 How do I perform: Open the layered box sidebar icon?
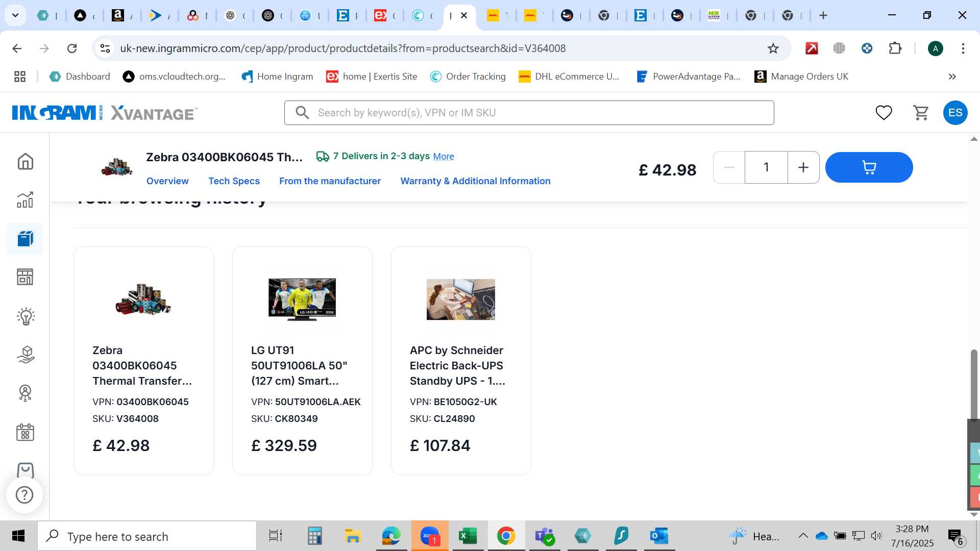tap(25, 355)
